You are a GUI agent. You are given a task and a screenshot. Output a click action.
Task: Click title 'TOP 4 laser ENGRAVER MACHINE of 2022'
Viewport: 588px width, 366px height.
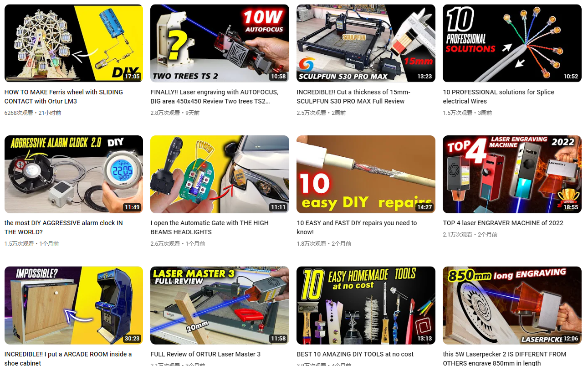pos(503,223)
